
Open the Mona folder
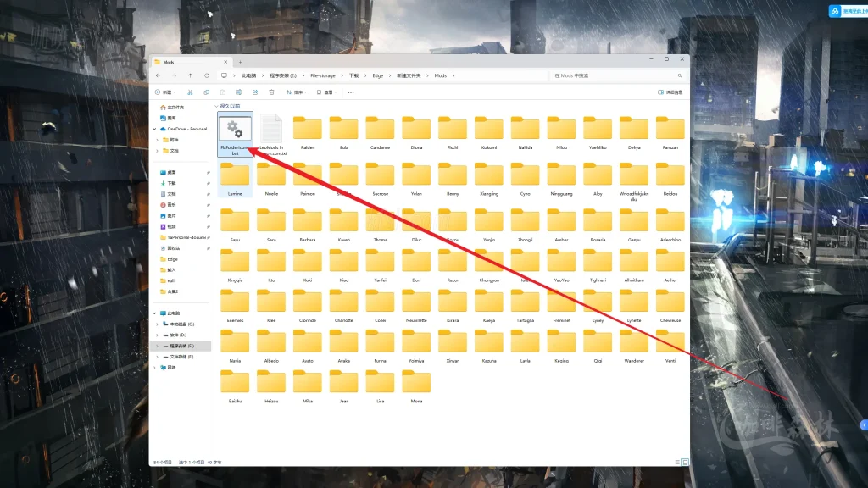click(416, 386)
